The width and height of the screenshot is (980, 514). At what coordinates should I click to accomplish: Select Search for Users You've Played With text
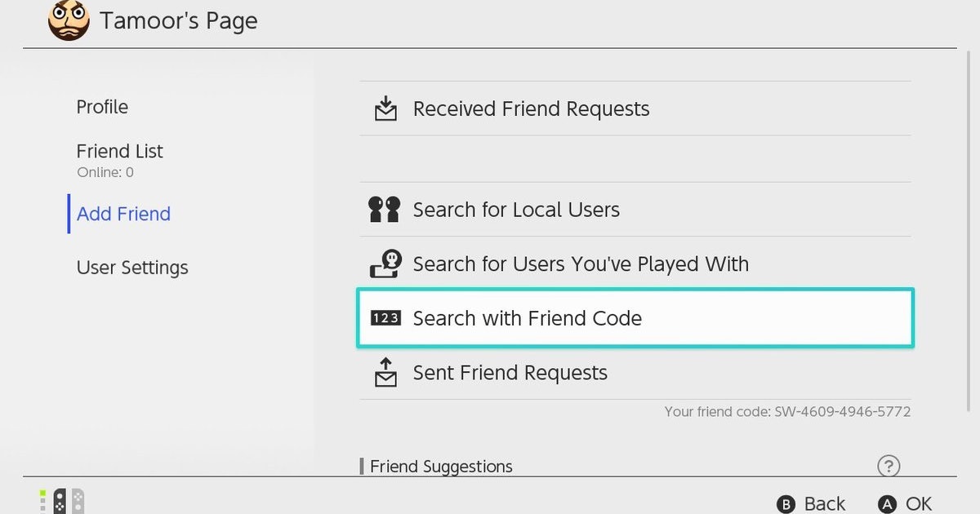point(581,264)
